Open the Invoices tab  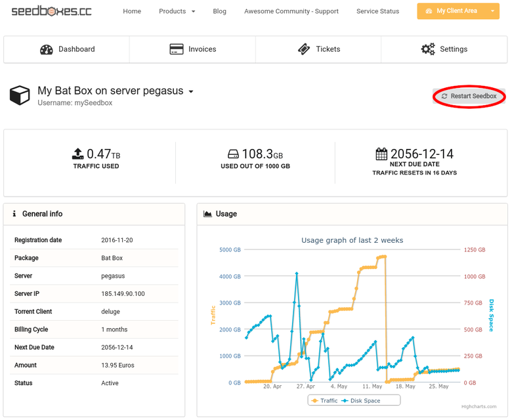(x=192, y=49)
